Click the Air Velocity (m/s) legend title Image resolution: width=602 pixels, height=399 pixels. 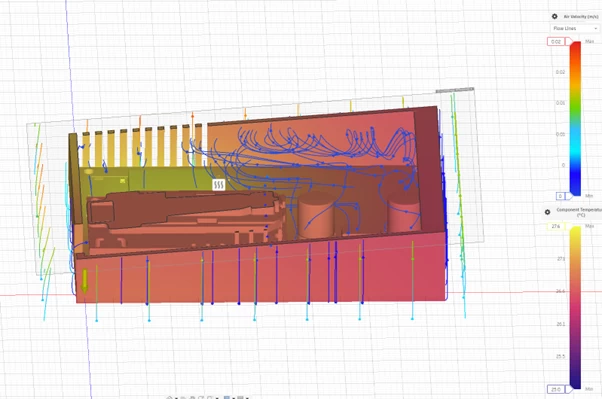[580, 17]
